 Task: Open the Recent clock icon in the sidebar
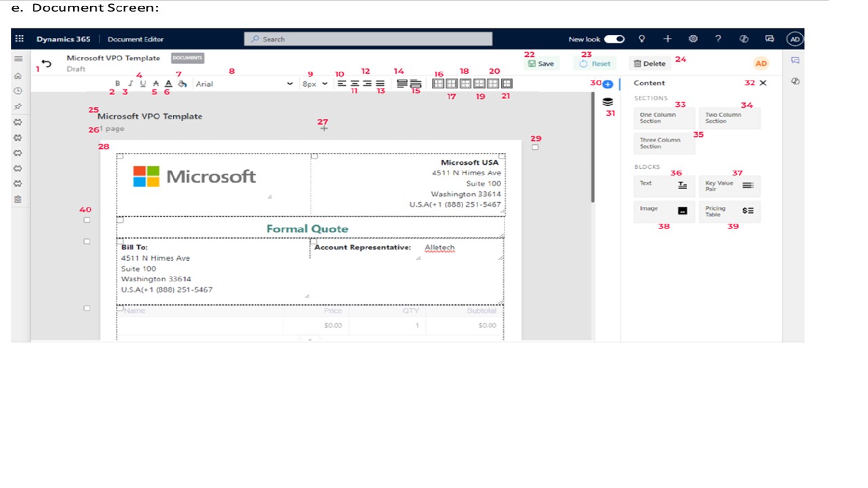(x=18, y=91)
